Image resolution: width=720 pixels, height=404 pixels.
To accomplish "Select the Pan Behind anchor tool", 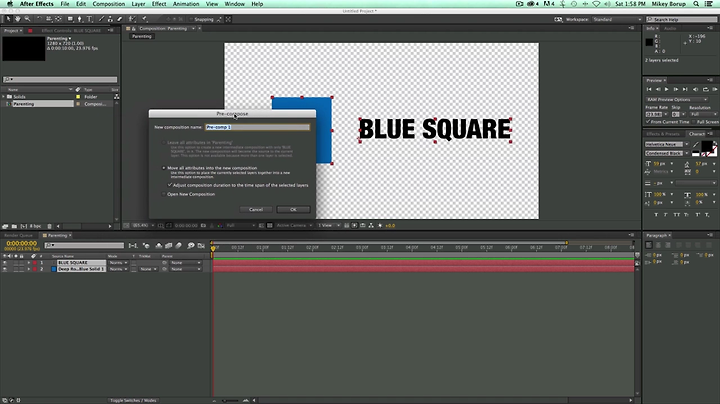I will (x=58, y=19).
